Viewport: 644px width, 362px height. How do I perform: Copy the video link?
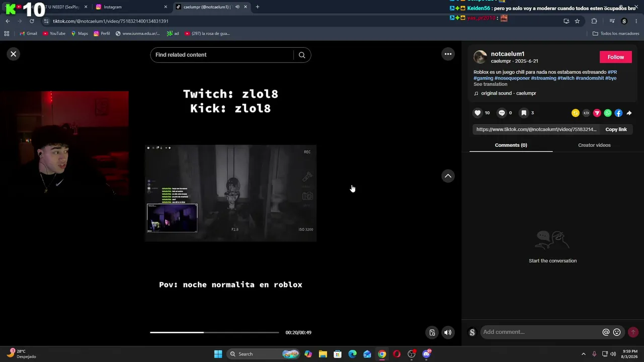(616, 129)
